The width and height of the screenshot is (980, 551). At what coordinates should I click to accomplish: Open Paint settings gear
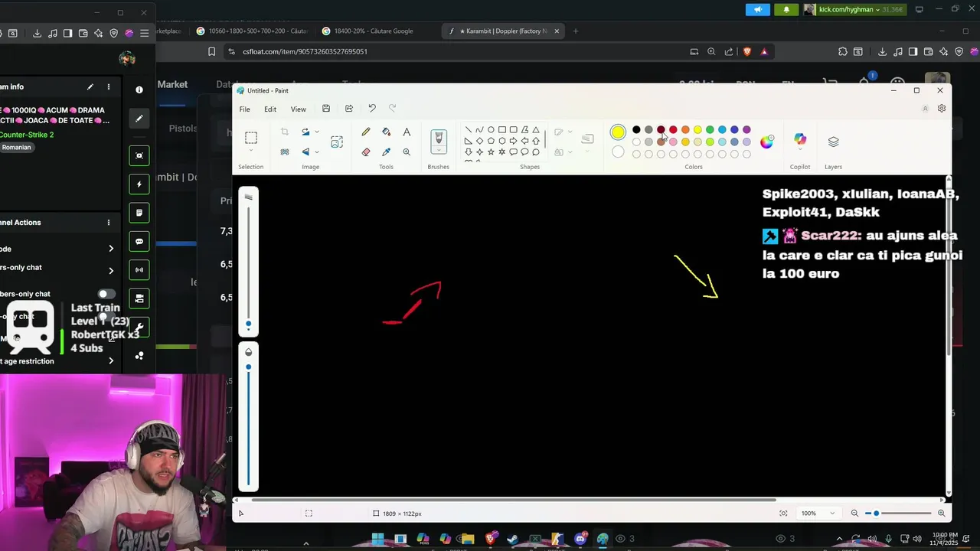coord(942,109)
